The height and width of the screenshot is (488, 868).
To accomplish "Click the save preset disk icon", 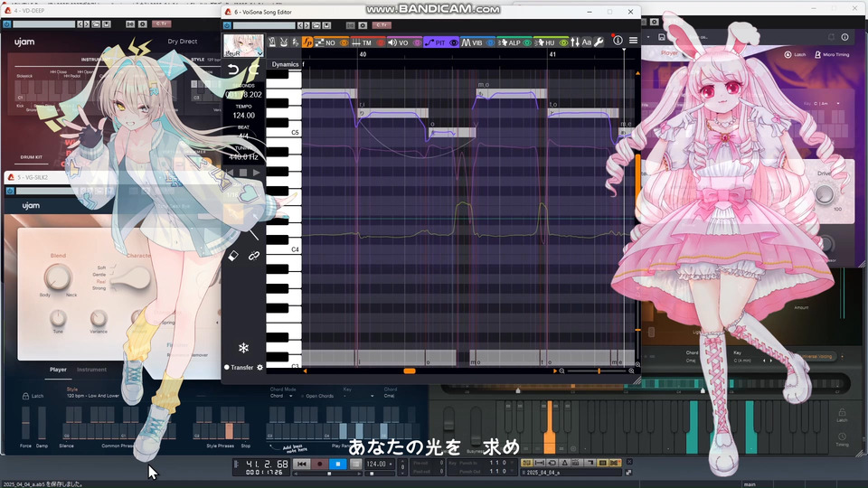I will (x=326, y=25).
